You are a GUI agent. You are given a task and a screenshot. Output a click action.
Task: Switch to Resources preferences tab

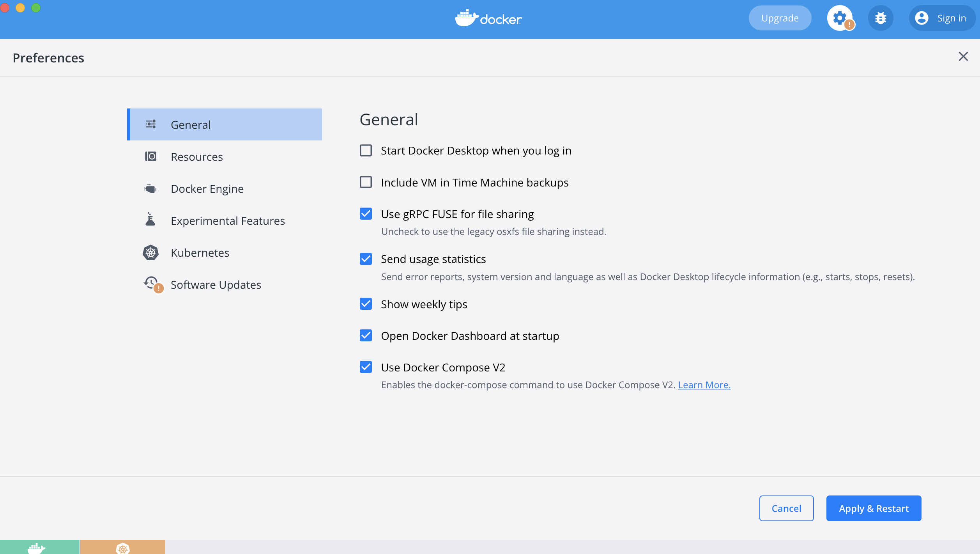196,156
